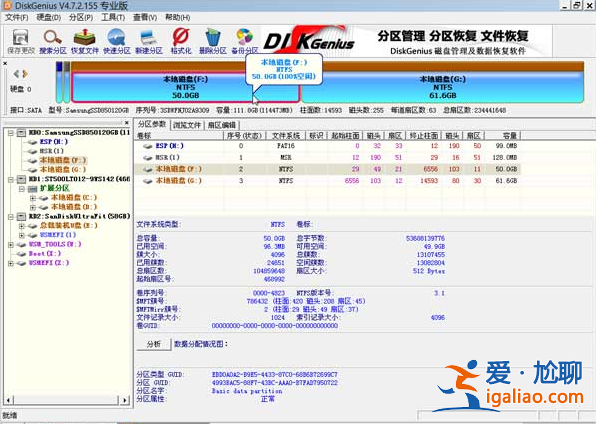Click the Search Partition (搜索分区) magnifier icon
Screen dimensions: 596x424
click(x=52, y=41)
